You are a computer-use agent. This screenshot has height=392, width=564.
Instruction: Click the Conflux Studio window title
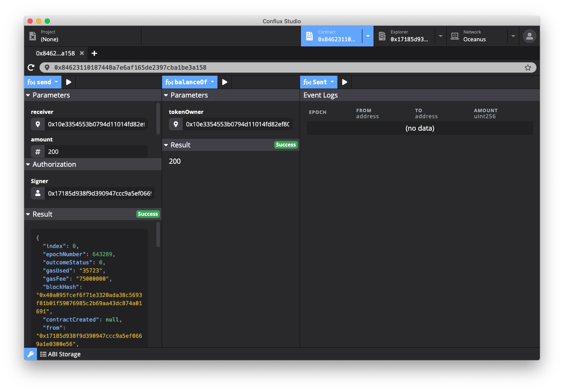[x=282, y=21]
